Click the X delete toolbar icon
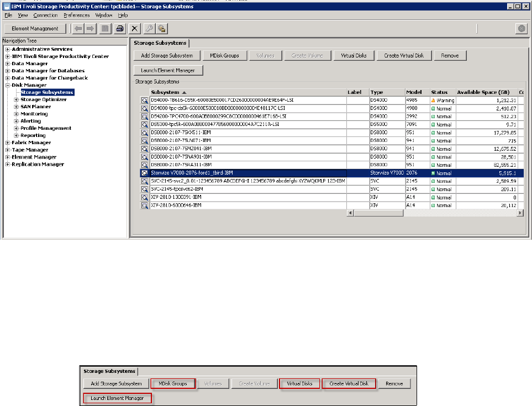This screenshot has width=532, height=406. (134, 29)
